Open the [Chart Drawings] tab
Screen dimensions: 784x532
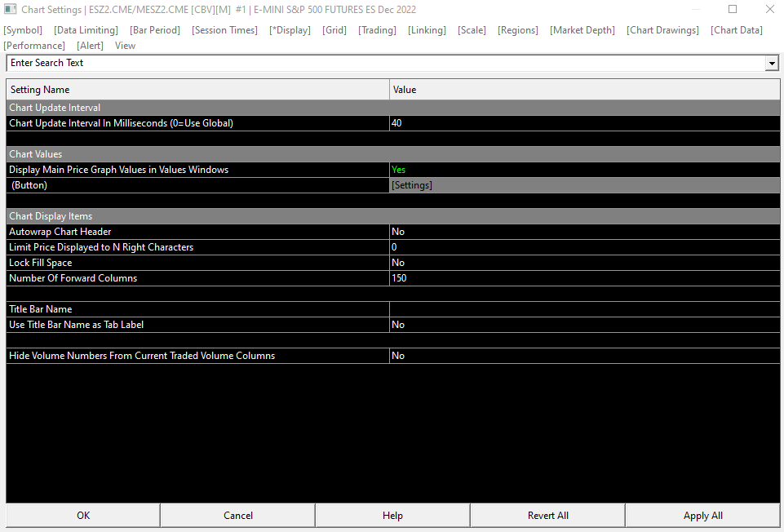663,30
